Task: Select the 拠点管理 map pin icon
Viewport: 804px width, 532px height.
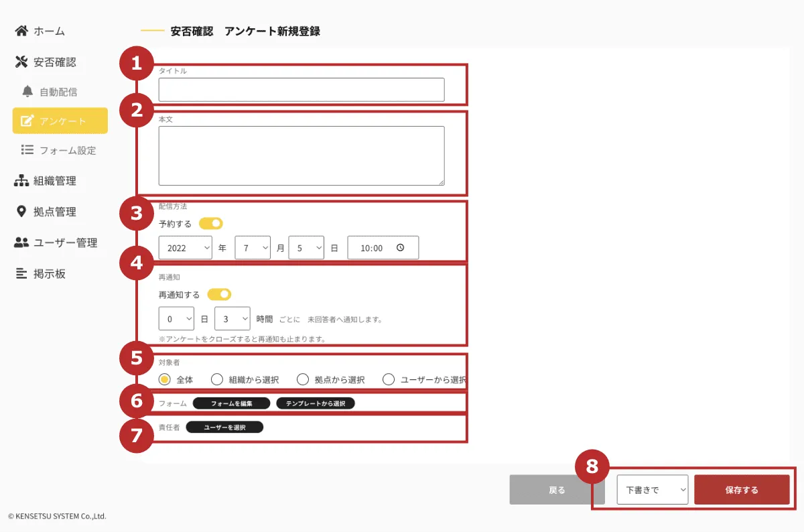Action: click(x=22, y=212)
